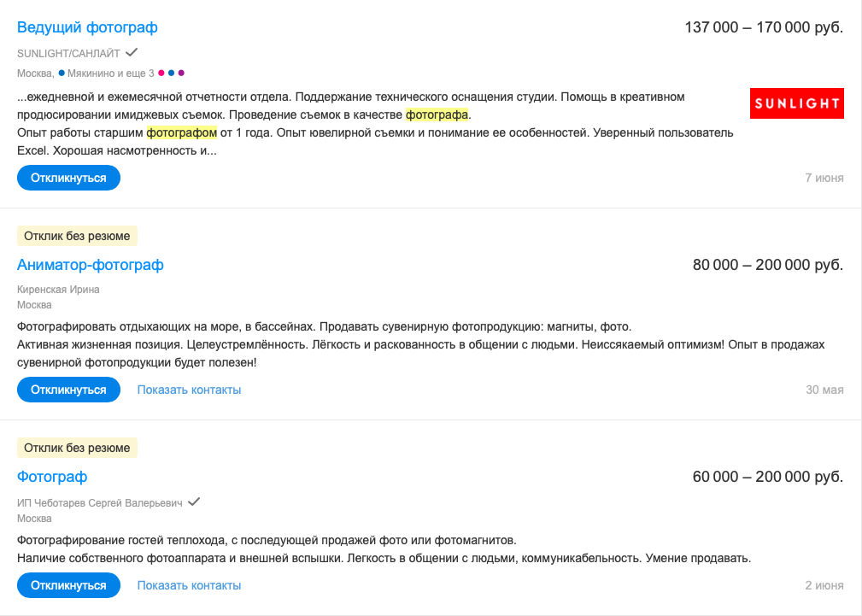862x616 pixels.
Task: Open the red SUNLIGHT company logo
Action: 796,103
